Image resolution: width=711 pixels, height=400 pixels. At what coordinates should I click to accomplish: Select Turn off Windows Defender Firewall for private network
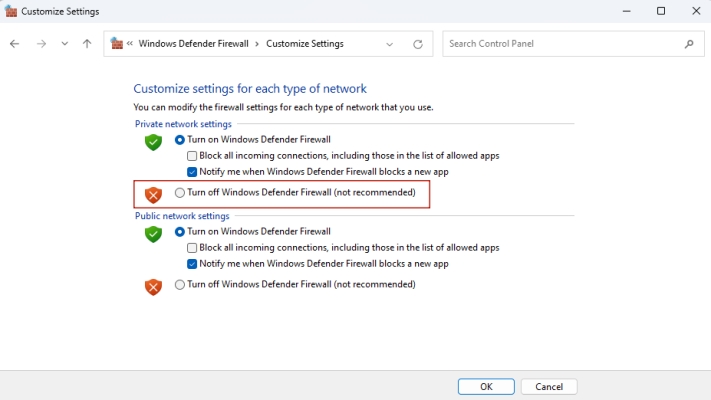[x=180, y=192]
